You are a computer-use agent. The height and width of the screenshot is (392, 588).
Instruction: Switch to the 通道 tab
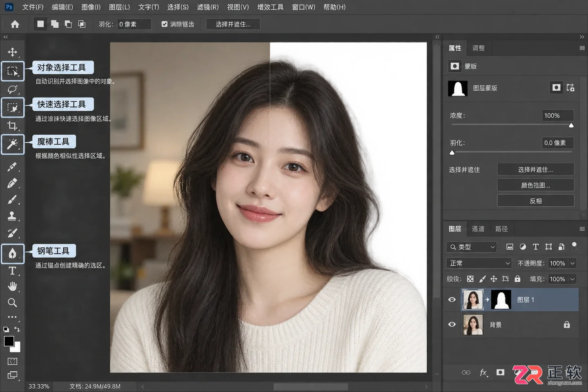pyautogui.click(x=478, y=229)
